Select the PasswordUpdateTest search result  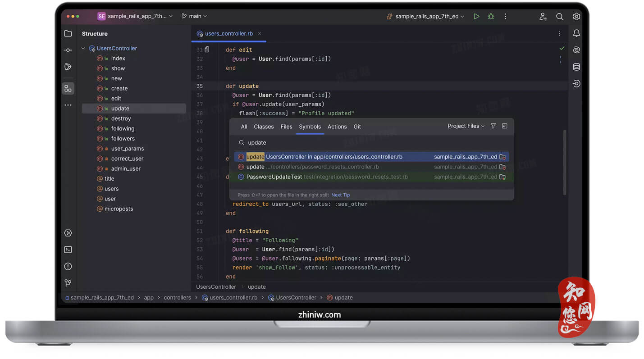(x=372, y=177)
